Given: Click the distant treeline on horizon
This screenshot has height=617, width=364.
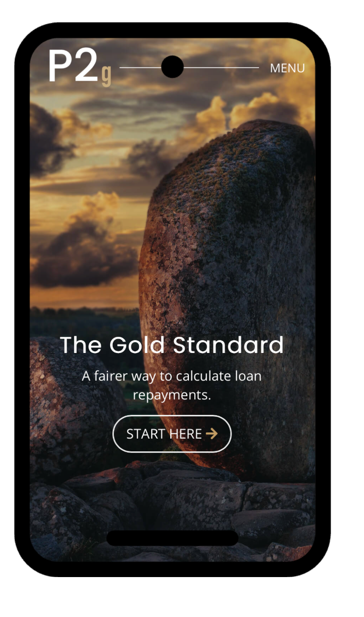Looking at the screenshot, I should (x=85, y=315).
